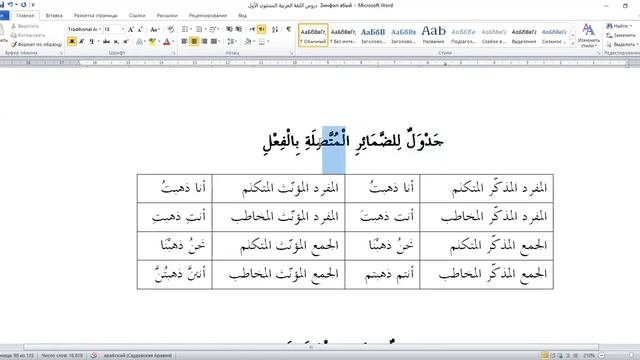Open the underline style dropdown arrow
Viewport: 640px width, 360px height.
coord(98,41)
